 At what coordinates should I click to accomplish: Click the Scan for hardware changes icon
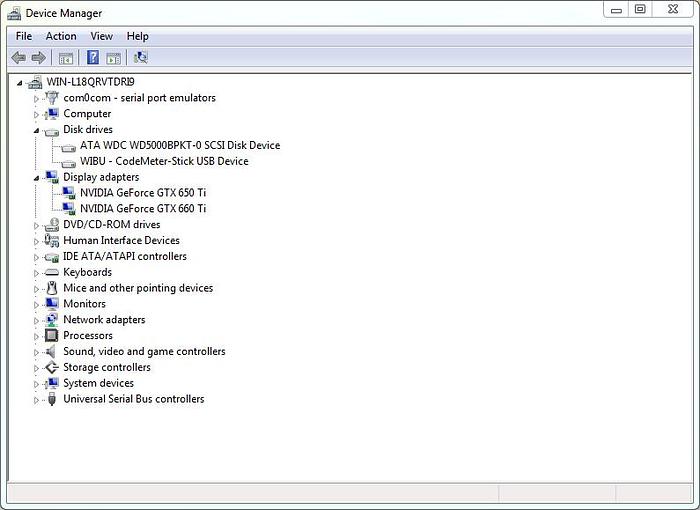coord(140,58)
